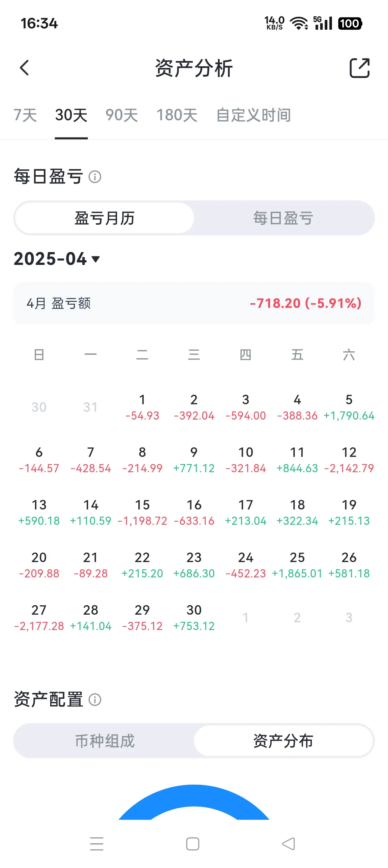Tap April 5 with +1,790.64

(x=349, y=407)
